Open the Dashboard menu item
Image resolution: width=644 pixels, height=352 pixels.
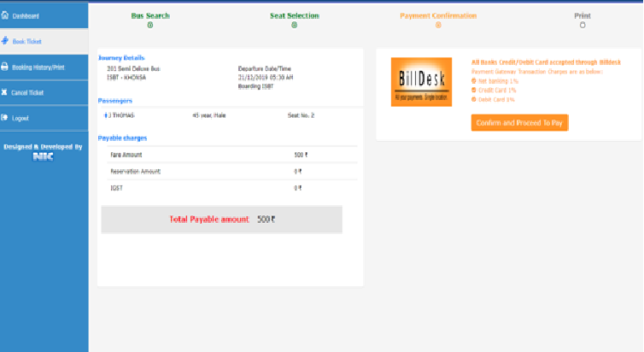pyautogui.click(x=26, y=15)
